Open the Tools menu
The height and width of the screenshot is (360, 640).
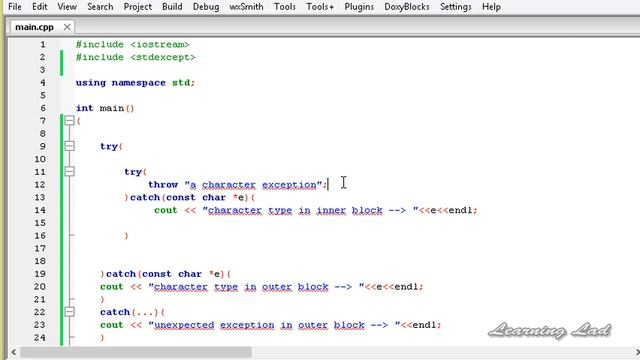285,7
